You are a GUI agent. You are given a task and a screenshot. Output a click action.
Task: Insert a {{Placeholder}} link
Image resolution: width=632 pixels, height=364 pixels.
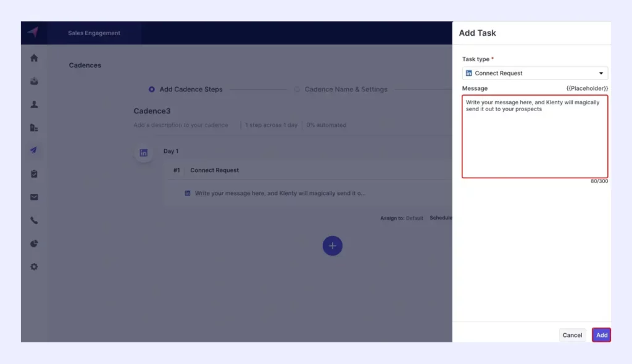pyautogui.click(x=587, y=88)
